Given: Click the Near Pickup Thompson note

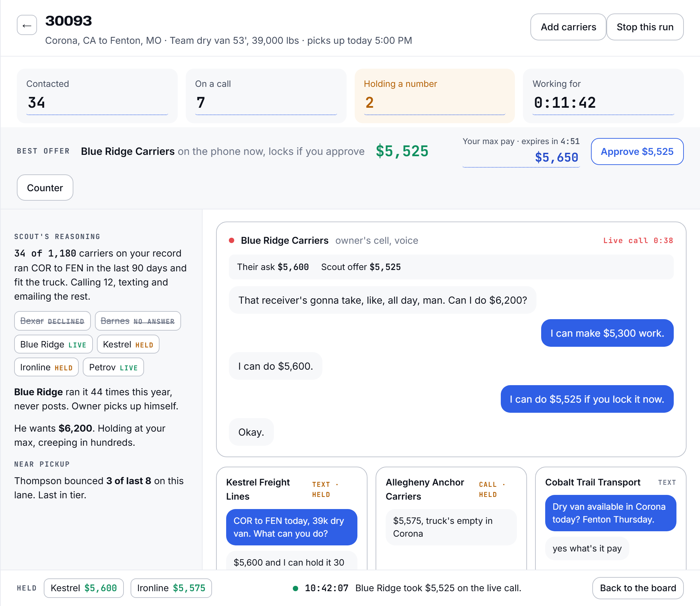Looking at the screenshot, I should [x=99, y=488].
